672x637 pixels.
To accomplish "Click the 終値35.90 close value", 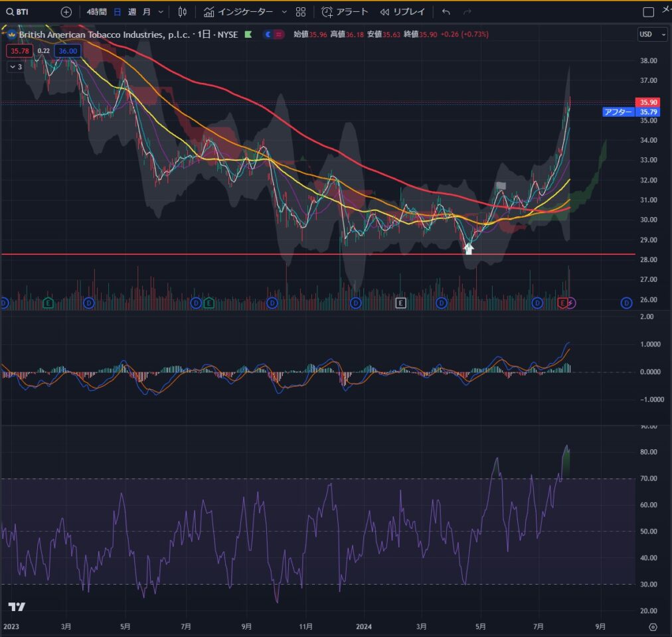I will [x=420, y=35].
